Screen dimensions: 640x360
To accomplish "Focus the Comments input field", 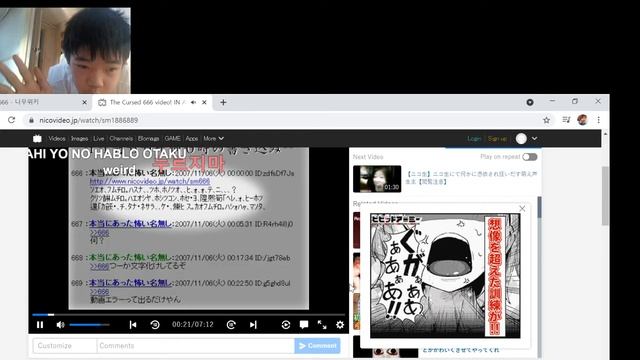I will (x=196, y=346).
